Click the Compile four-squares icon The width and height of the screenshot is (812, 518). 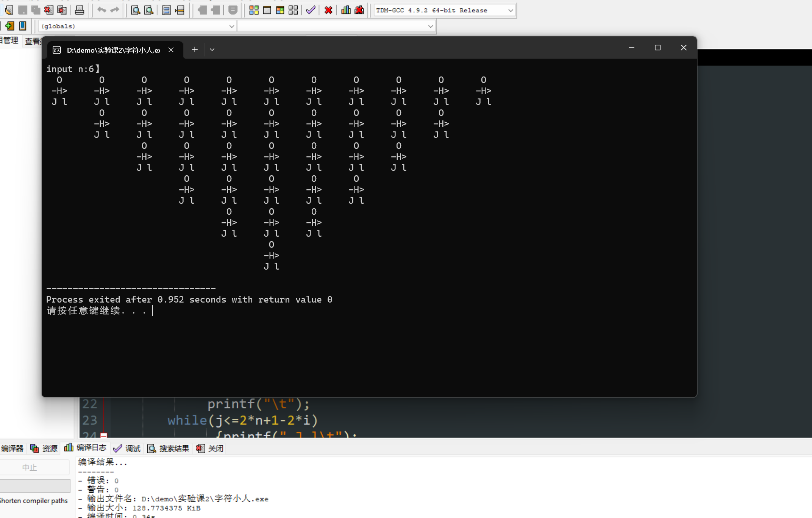click(x=254, y=10)
